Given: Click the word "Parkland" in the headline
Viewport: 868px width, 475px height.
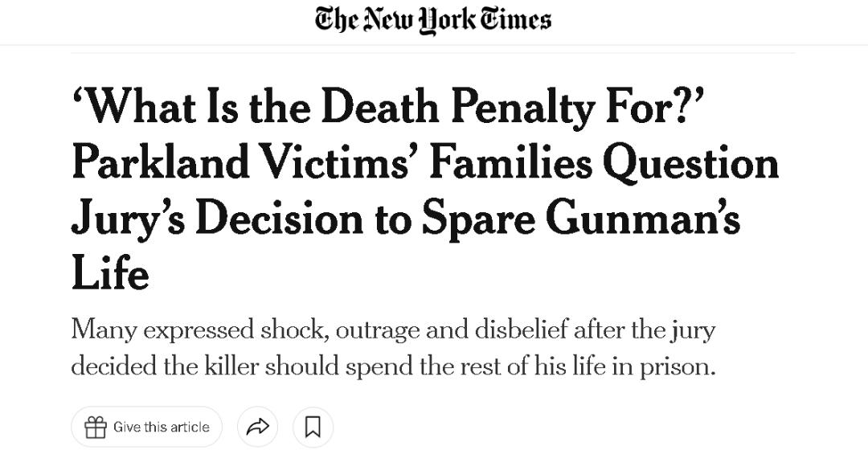Looking at the screenshot, I should pyautogui.click(x=159, y=162).
